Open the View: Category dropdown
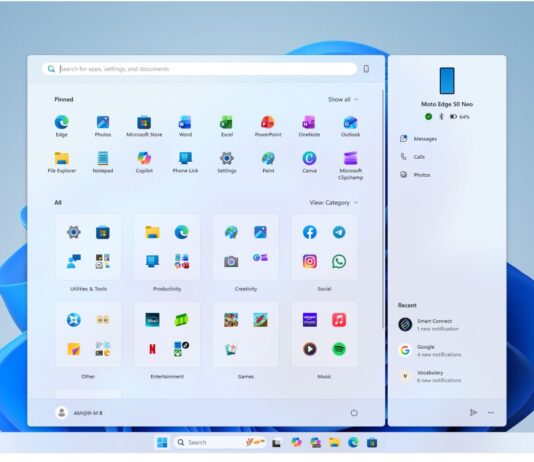Screen dimensions: 534x462 click(x=333, y=203)
